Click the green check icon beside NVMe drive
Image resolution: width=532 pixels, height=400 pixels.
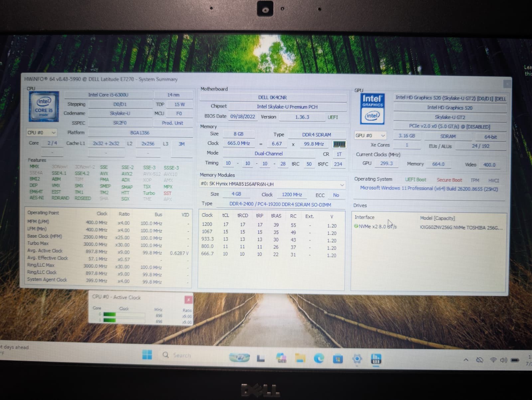point(356,226)
